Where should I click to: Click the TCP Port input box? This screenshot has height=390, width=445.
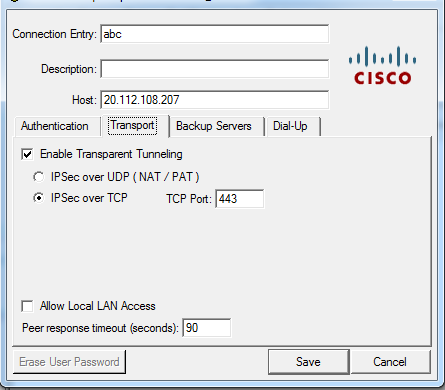pyautogui.click(x=240, y=199)
